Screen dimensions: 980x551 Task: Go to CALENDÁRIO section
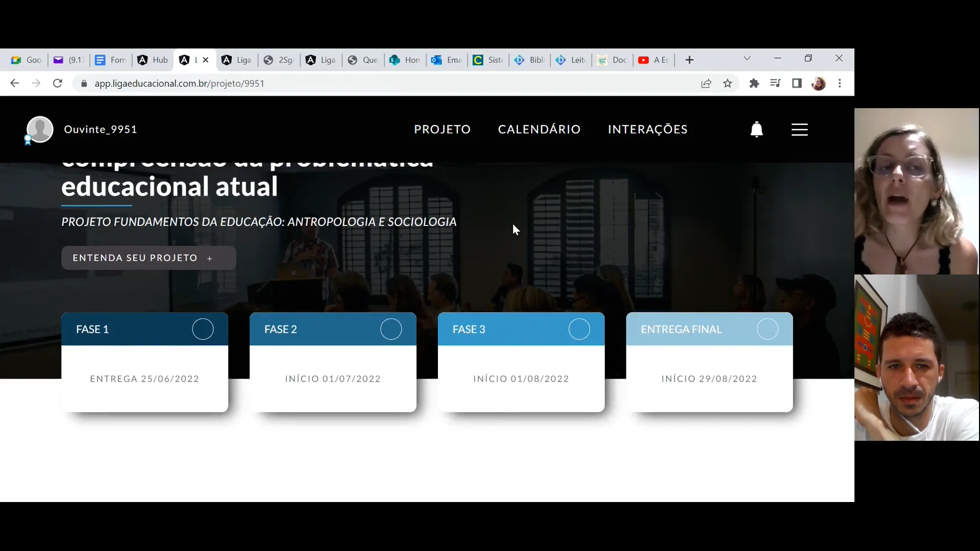[540, 129]
